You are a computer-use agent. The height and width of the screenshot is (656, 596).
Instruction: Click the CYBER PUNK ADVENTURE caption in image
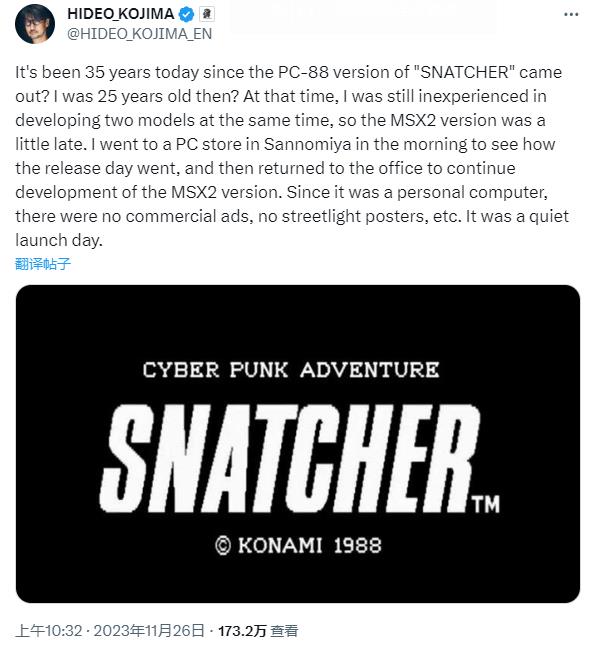(291, 370)
